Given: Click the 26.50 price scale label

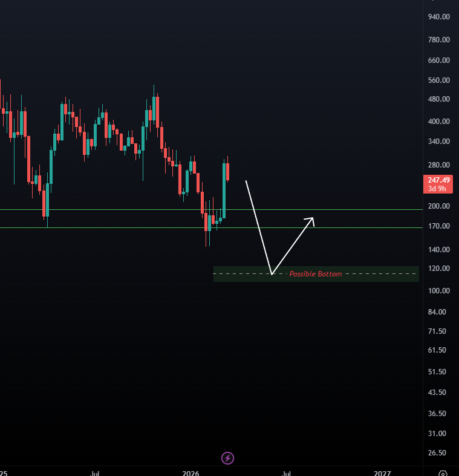Looking at the screenshot, I should (x=437, y=453).
